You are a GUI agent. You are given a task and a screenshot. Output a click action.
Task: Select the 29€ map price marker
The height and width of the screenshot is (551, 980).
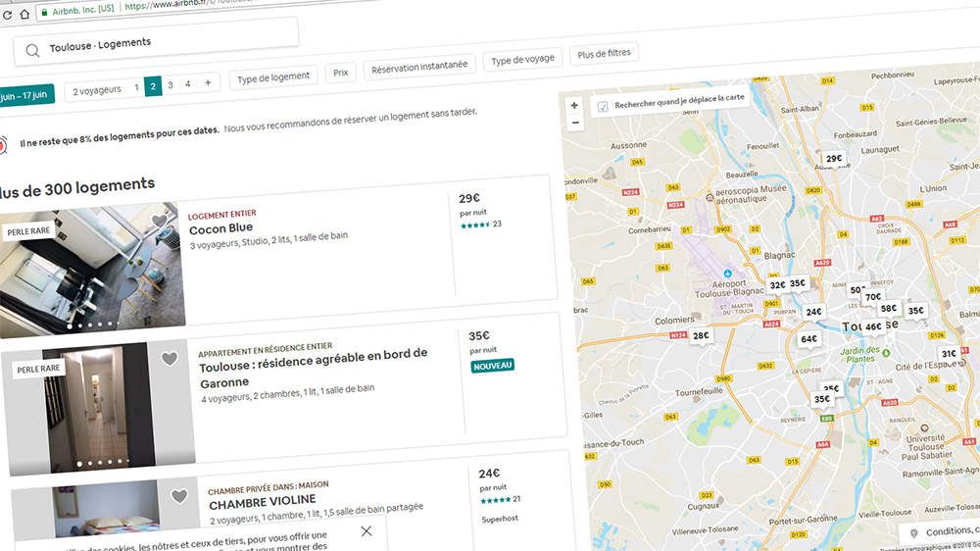tap(834, 158)
